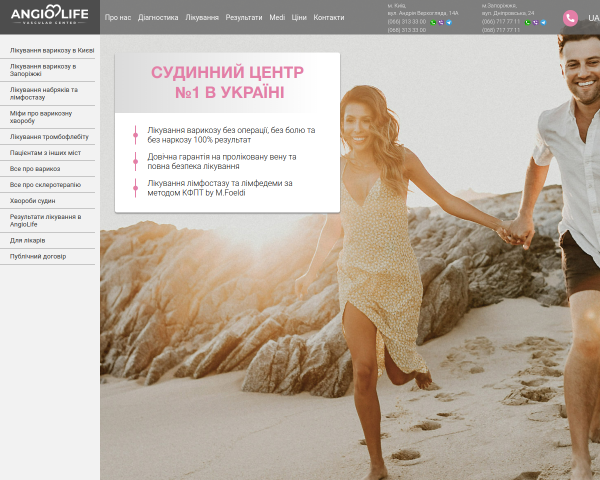Open "Лікування набряків та лімфостазу" link
Screen dimensions: 600x480
(x=44, y=93)
